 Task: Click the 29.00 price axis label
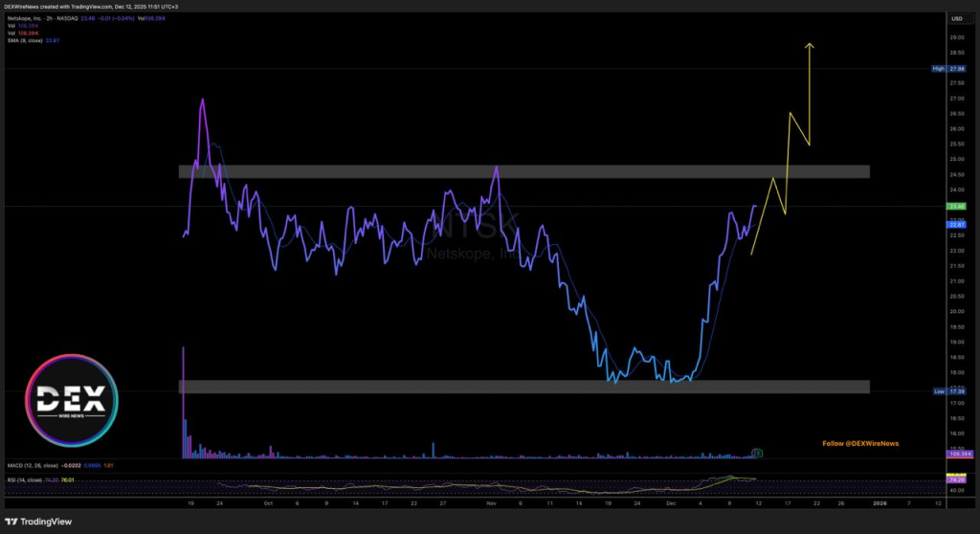pos(957,37)
